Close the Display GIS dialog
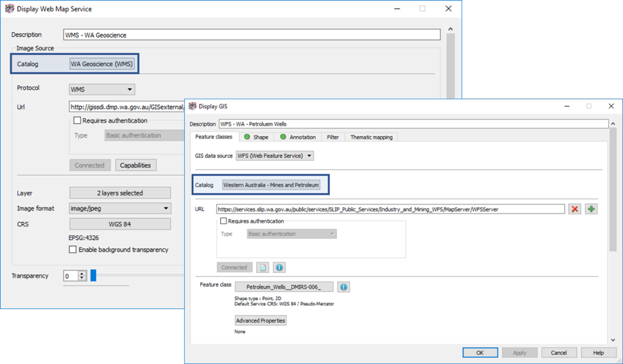Image resolution: width=623 pixels, height=364 pixels. point(611,106)
